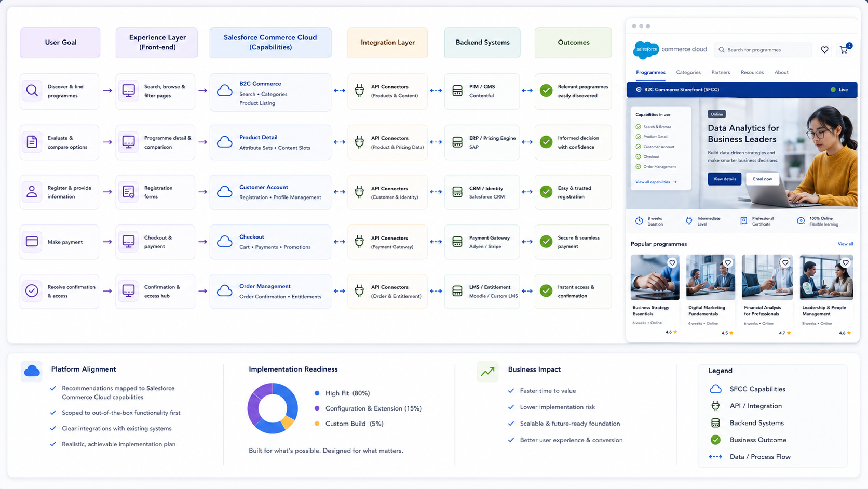Click the Salesforce commerce cloud logo
This screenshot has height=489, width=868.
coord(670,50)
